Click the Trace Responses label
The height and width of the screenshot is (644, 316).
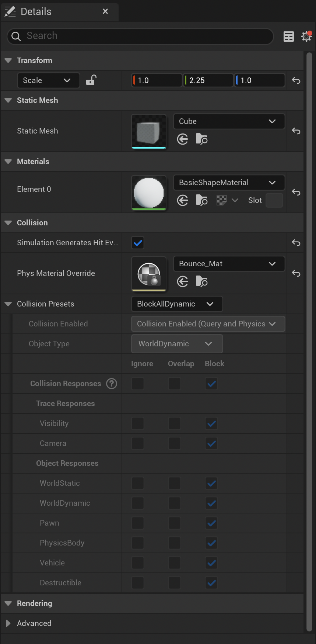[65, 404]
